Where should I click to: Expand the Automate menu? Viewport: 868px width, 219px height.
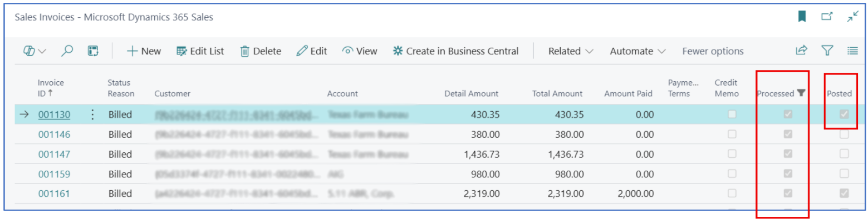click(638, 51)
